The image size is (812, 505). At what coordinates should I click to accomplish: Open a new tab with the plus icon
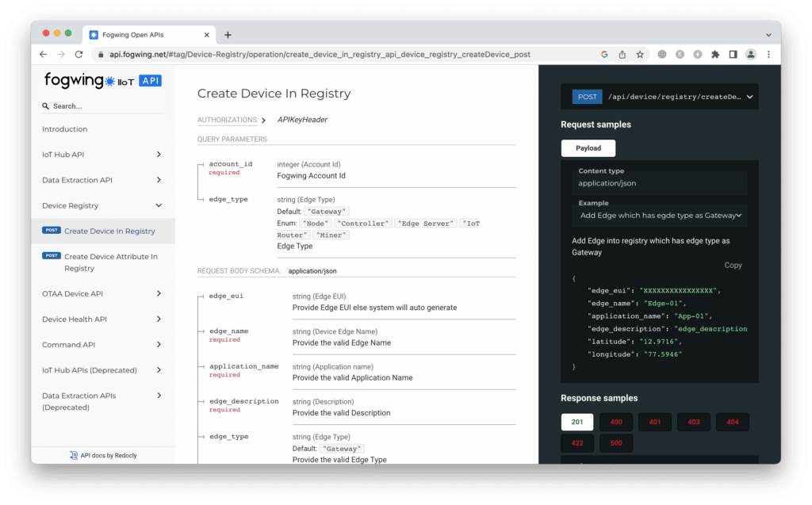tap(228, 35)
